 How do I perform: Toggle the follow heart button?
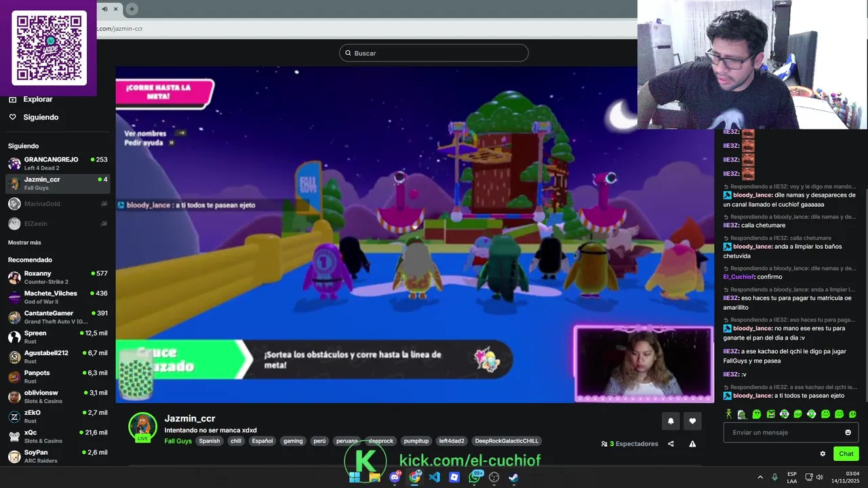pyautogui.click(x=692, y=421)
